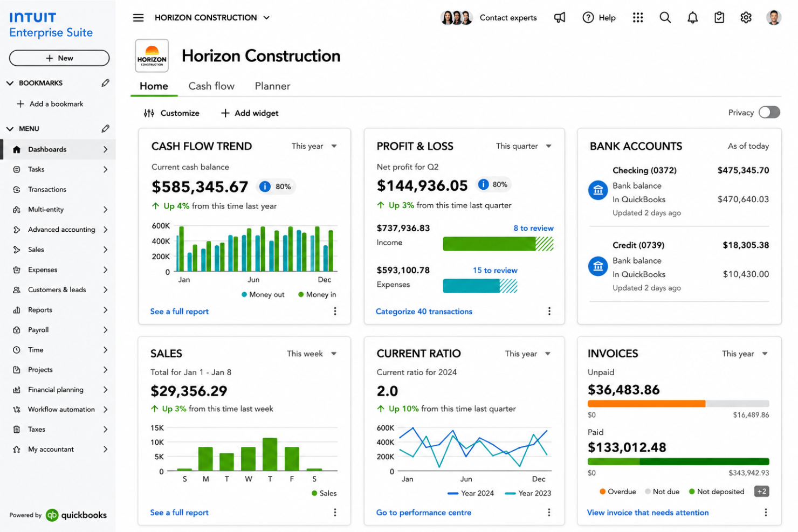
Task: Click the orange Unpaid invoices bar
Action: 646,404
